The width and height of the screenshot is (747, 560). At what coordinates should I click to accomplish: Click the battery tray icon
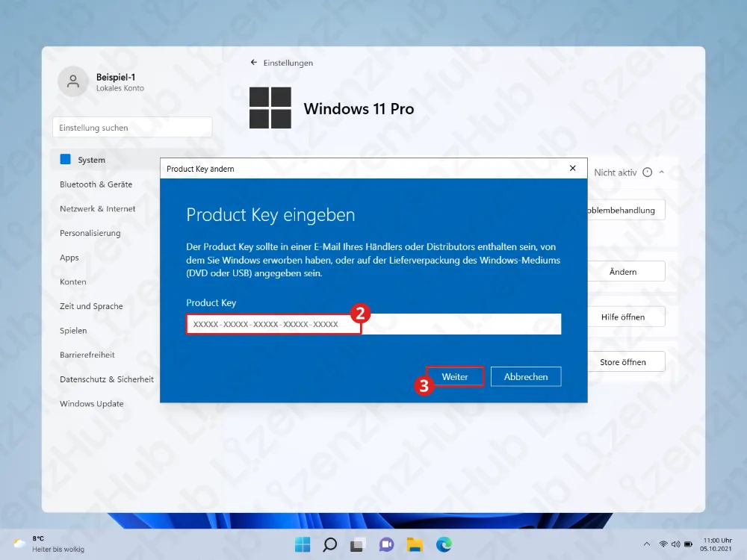(689, 544)
